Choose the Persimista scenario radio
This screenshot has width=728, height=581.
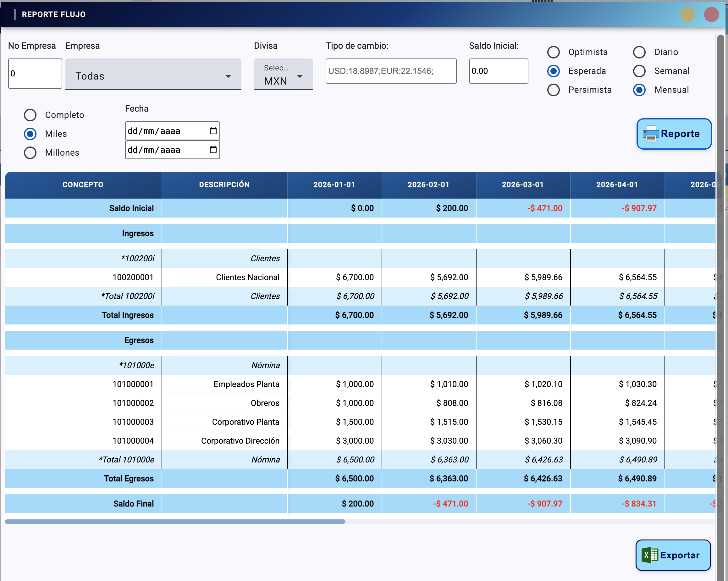(553, 90)
